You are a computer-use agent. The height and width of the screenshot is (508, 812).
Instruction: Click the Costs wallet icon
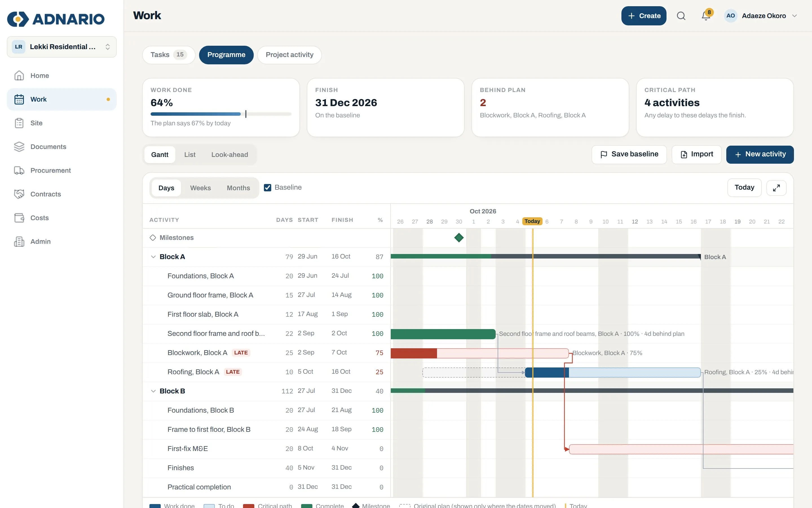coord(19,218)
